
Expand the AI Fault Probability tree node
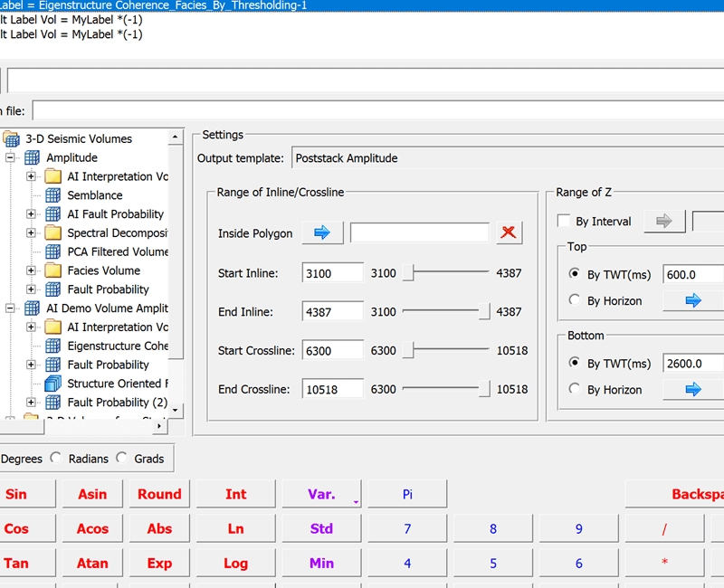point(31,214)
